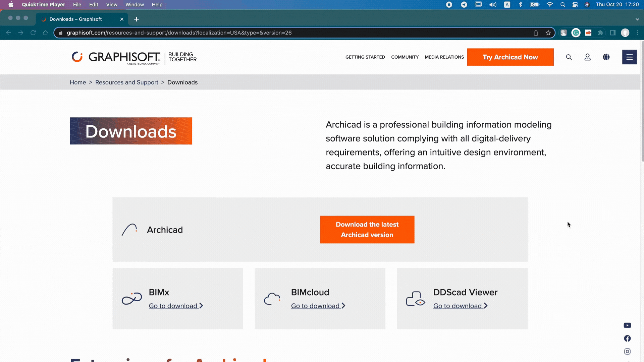644x362 pixels.
Task: Toggle the browser side panel icon
Action: point(613,33)
